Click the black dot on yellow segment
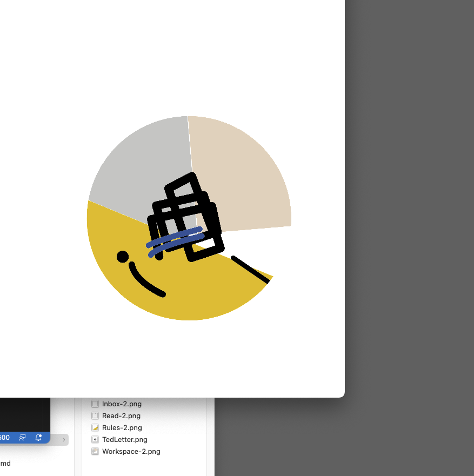Image resolution: width=474 pixels, height=476 pixels. 123,257
